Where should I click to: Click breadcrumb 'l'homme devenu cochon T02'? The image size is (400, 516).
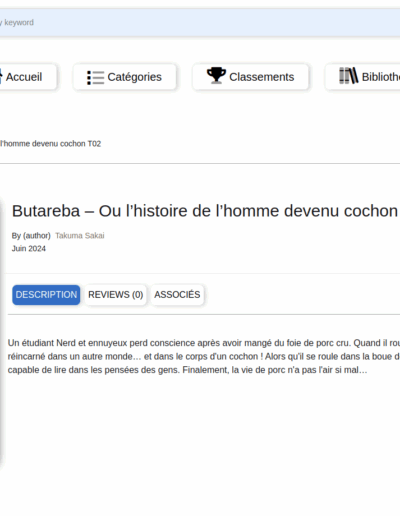pyautogui.click(x=50, y=144)
